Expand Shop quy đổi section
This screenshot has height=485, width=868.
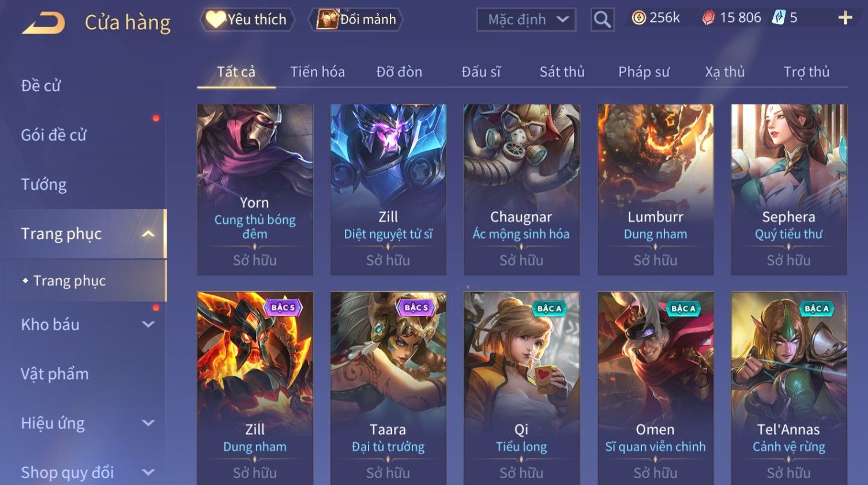[148, 472]
